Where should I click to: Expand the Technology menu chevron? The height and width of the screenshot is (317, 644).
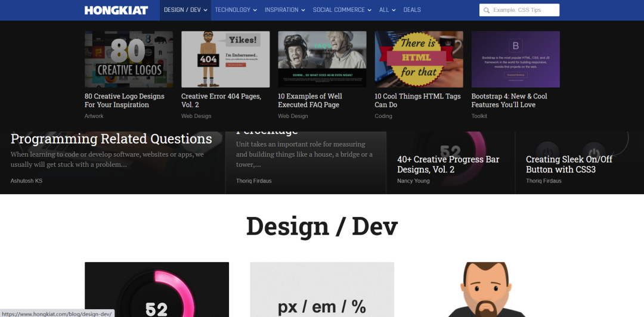click(255, 10)
